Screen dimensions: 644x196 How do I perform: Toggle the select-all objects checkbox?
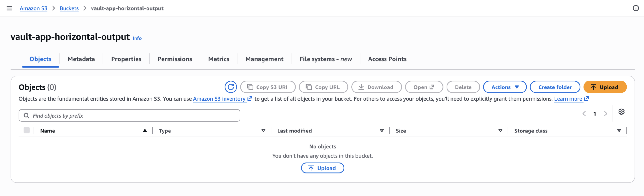(x=27, y=130)
